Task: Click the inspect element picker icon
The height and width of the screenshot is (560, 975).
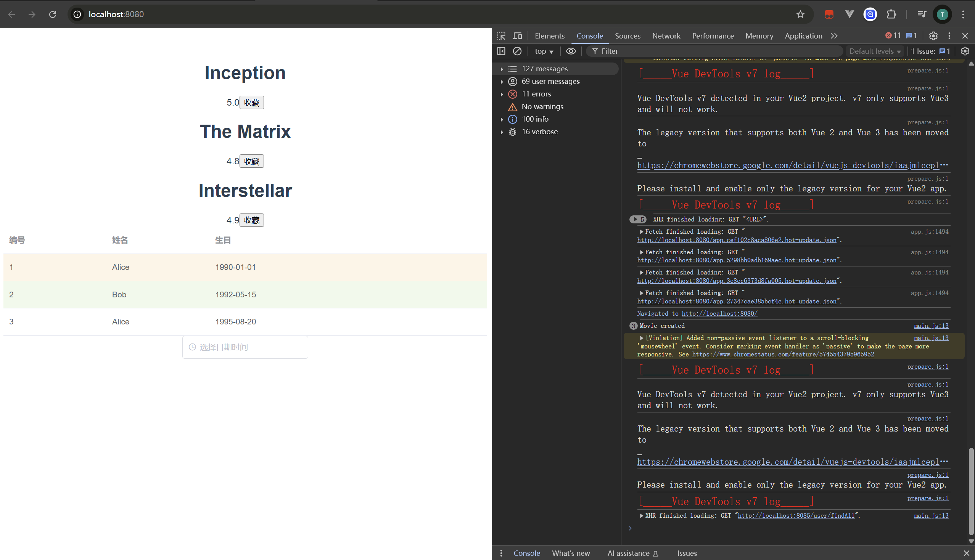Action: tap(501, 36)
